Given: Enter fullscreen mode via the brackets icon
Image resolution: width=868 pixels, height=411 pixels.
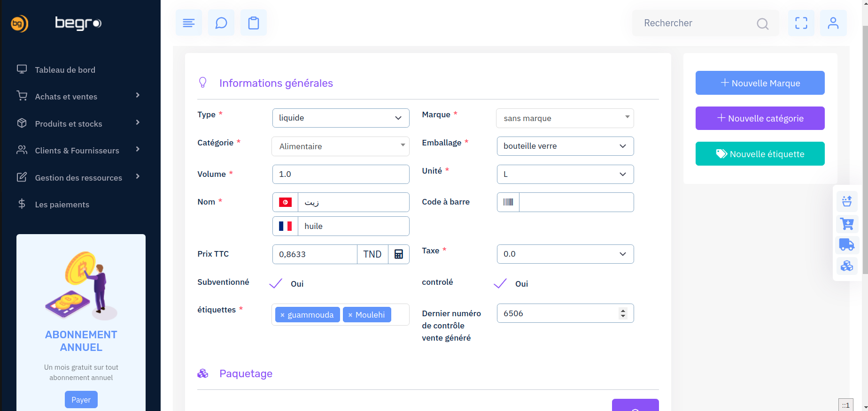Looking at the screenshot, I should coord(801,23).
